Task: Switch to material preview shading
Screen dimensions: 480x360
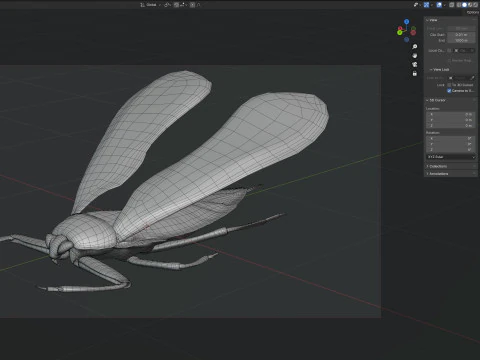Action: (x=470, y=5)
